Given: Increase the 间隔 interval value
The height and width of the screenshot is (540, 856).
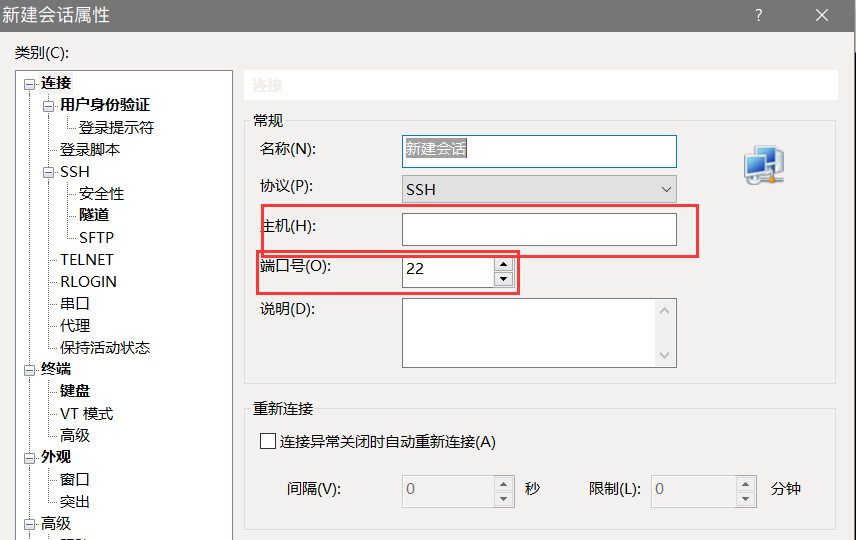Looking at the screenshot, I should (x=503, y=484).
